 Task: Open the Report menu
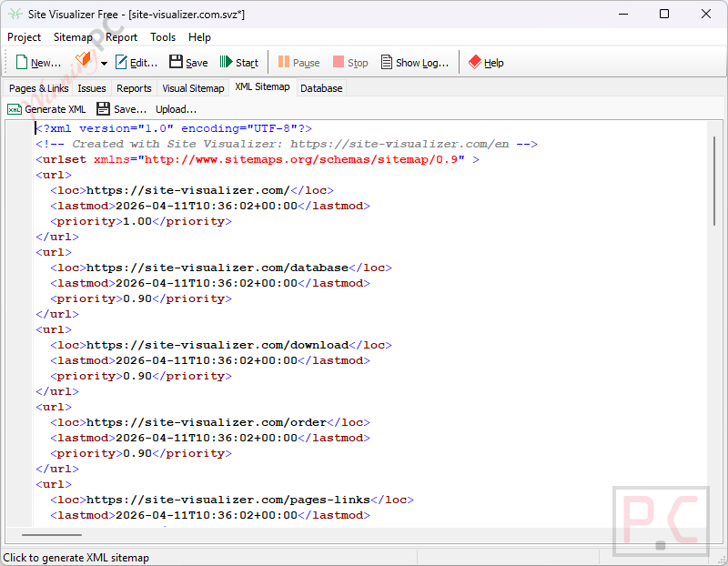pyautogui.click(x=121, y=37)
